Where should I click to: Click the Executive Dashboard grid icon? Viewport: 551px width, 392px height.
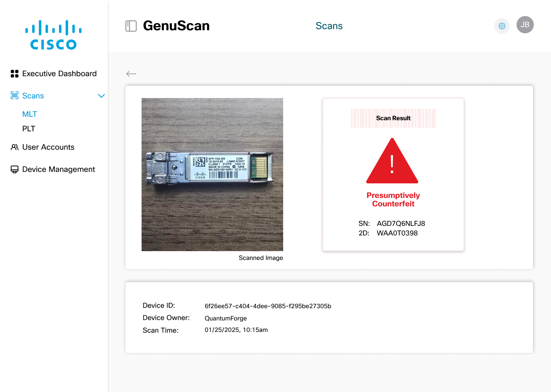pos(15,74)
